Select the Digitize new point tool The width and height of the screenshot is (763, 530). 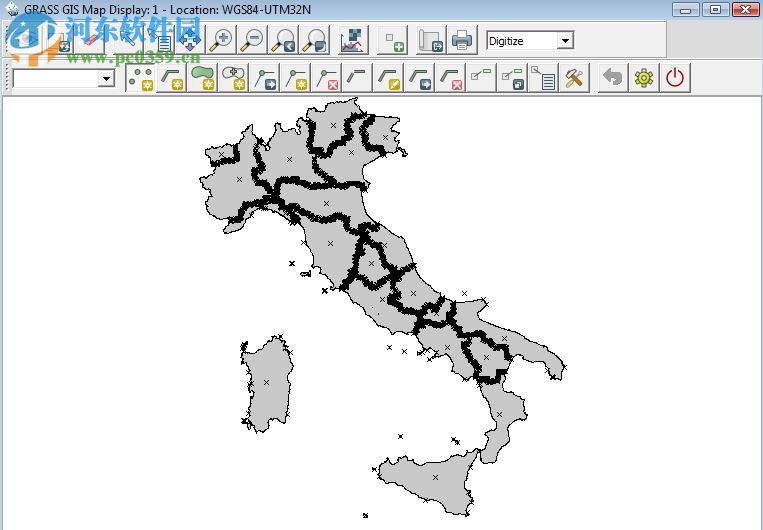pyautogui.click(x=141, y=78)
